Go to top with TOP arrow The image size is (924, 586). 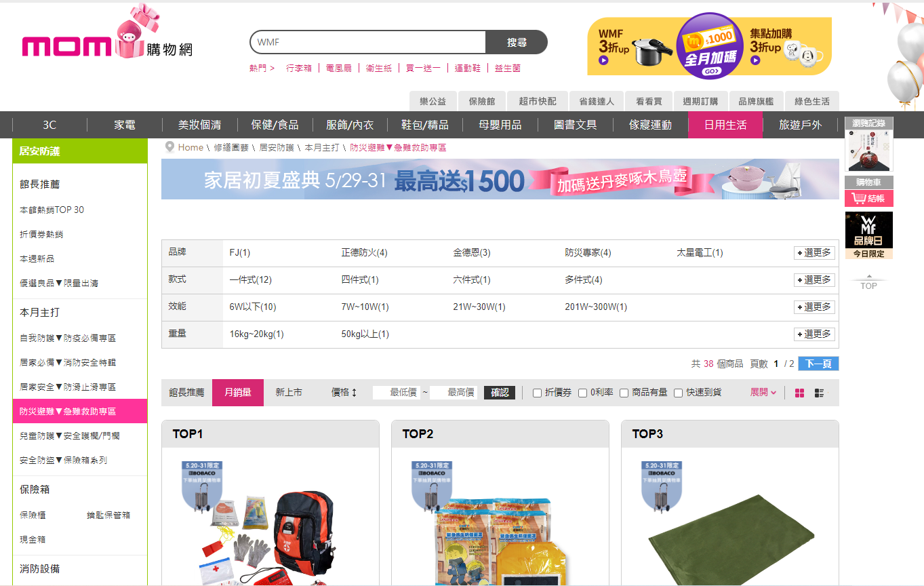pyautogui.click(x=868, y=281)
